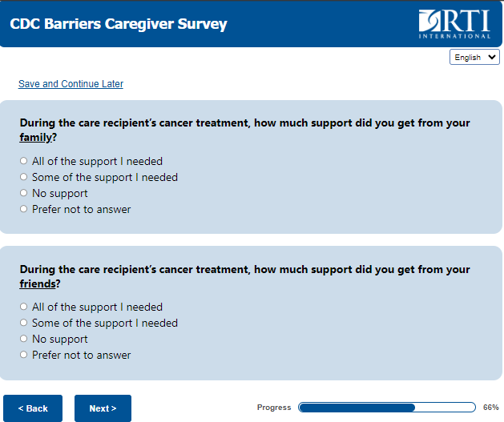504x422 pixels.
Task: Select 'Some of the support I needed' for friends
Action: 24,323
